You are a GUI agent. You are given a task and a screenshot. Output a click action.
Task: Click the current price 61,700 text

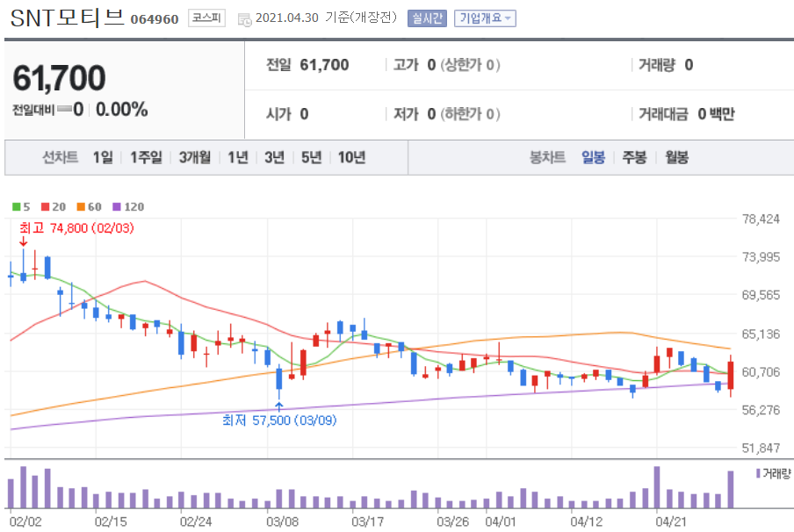tap(59, 78)
